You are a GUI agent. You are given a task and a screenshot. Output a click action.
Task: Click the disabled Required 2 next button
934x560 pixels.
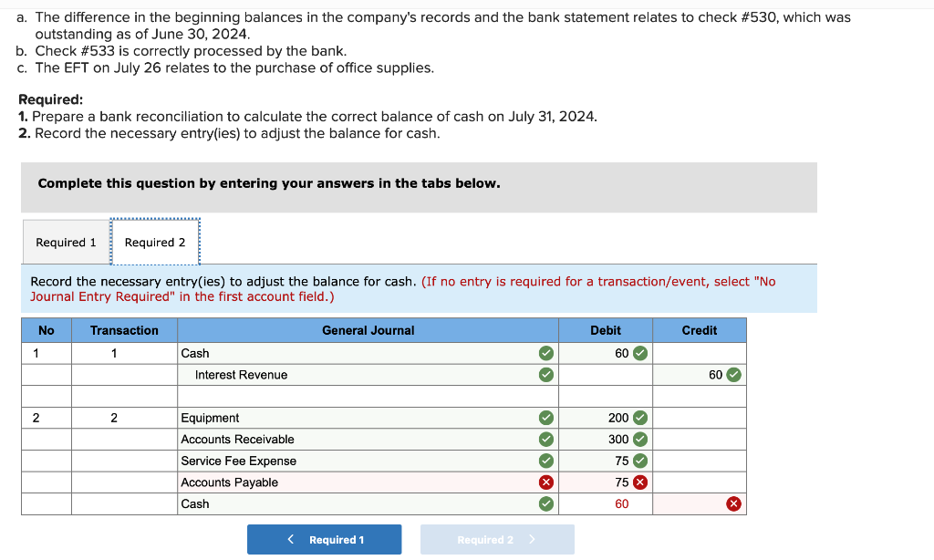point(496,539)
